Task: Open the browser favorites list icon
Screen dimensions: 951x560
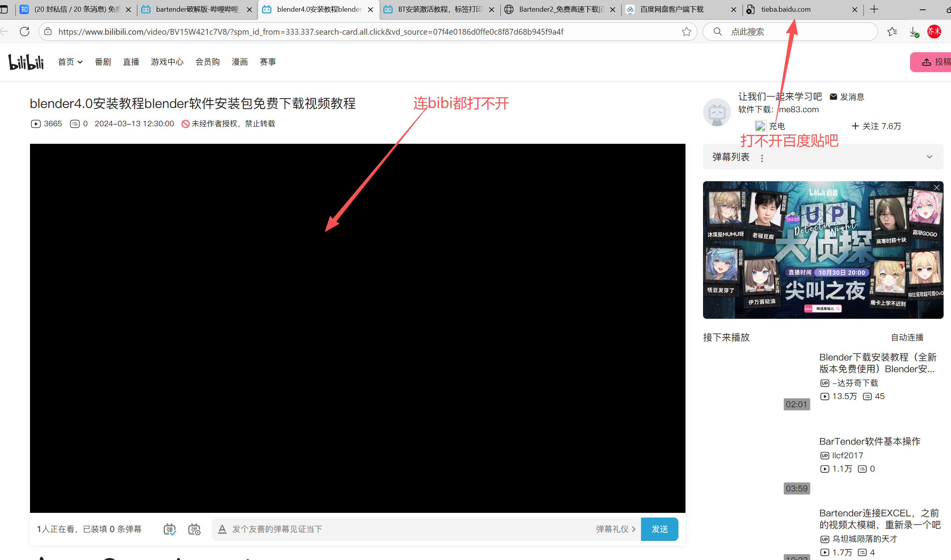Action: pyautogui.click(x=892, y=32)
